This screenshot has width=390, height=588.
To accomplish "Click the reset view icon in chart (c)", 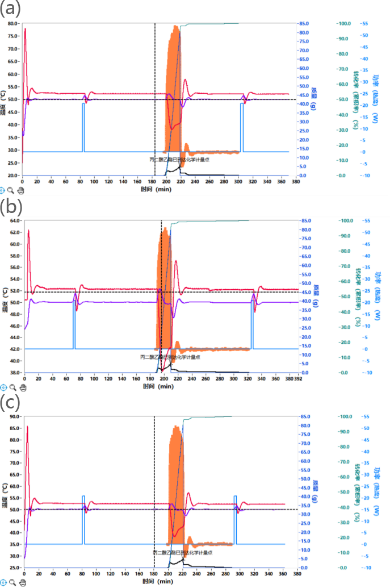I will (3, 582).
